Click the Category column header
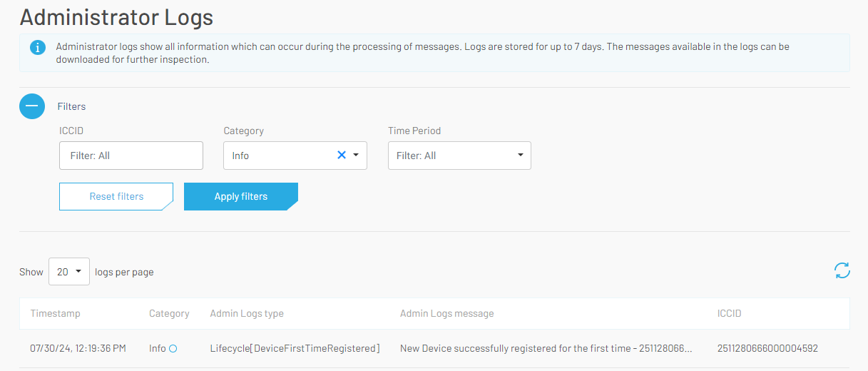Viewport: 868px width, 371px height. pos(169,313)
